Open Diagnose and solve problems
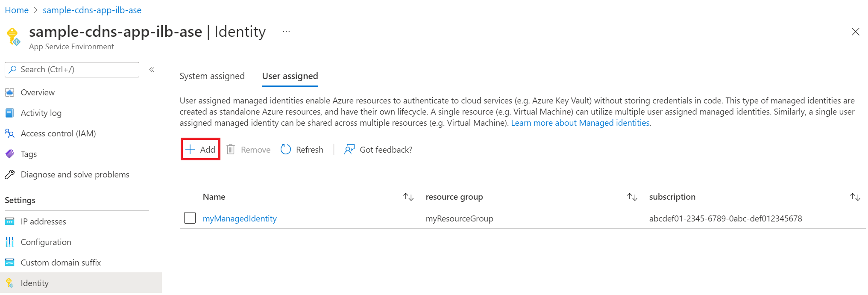The width and height of the screenshot is (868, 295). tap(75, 174)
